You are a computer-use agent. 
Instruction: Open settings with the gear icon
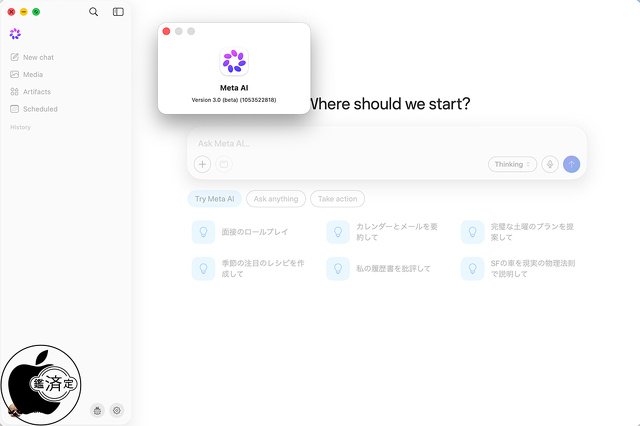point(117,410)
